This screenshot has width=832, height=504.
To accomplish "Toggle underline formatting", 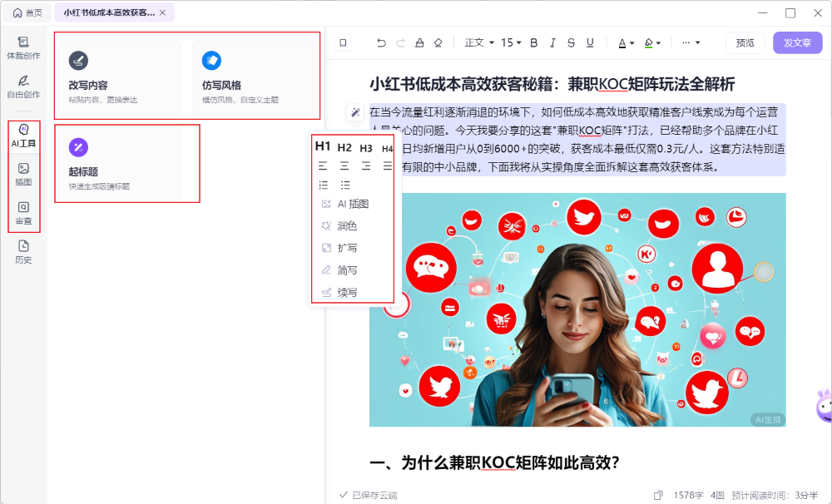I will coord(590,43).
